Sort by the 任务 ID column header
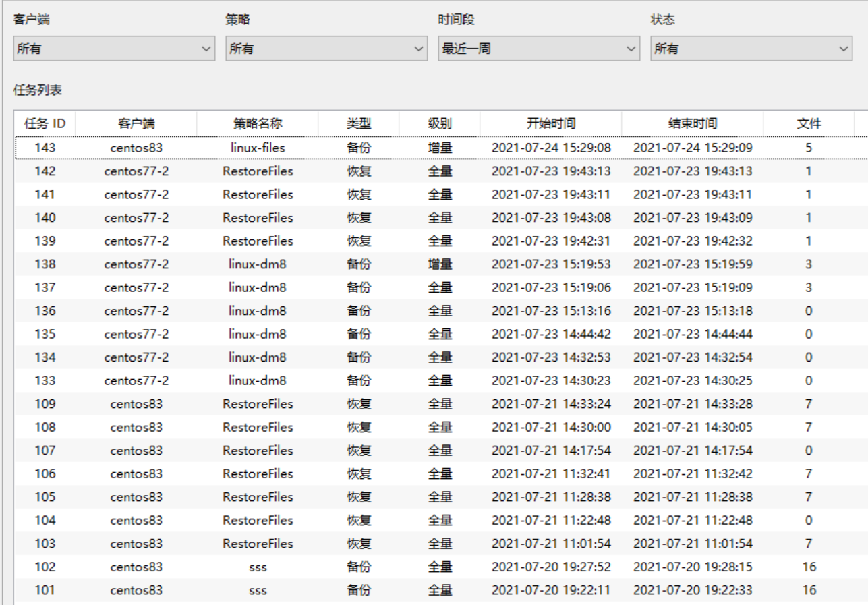Viewport: 868px width, 605px height. (45, 124)
